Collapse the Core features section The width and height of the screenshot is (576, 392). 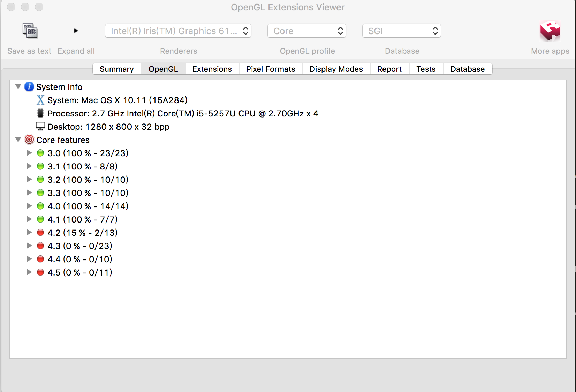(x=18, y=140)
